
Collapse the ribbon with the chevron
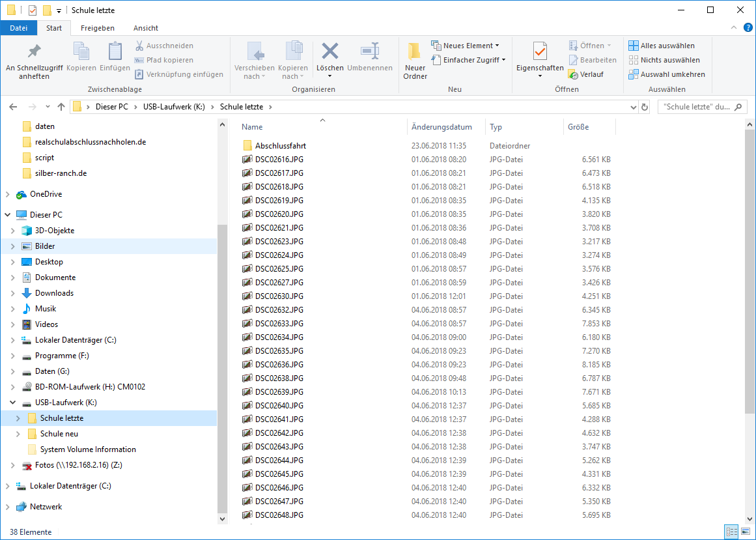click(734, 27)
